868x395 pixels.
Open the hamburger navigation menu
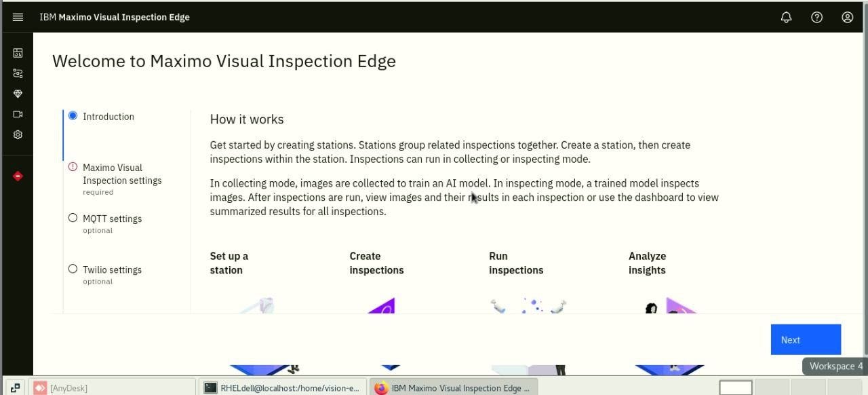coord(18,17)
